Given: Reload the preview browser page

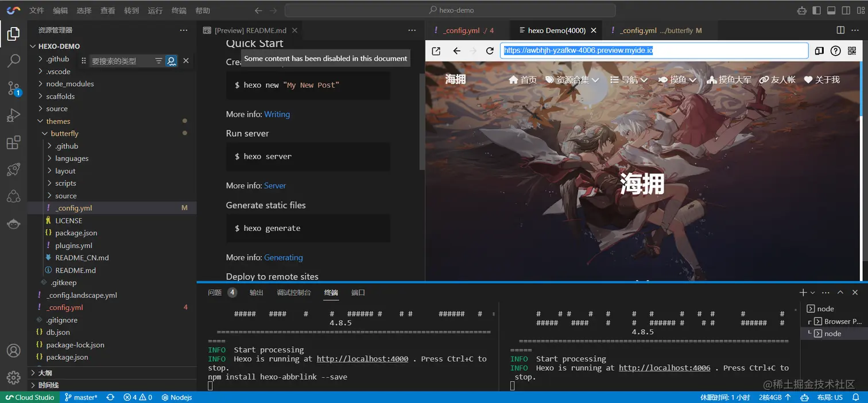Looking at the screenshot, I should 490,51.
